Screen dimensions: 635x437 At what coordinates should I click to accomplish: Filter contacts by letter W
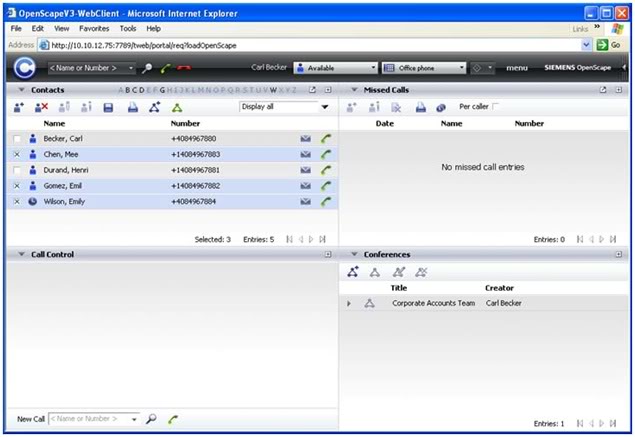click(273, 90)
